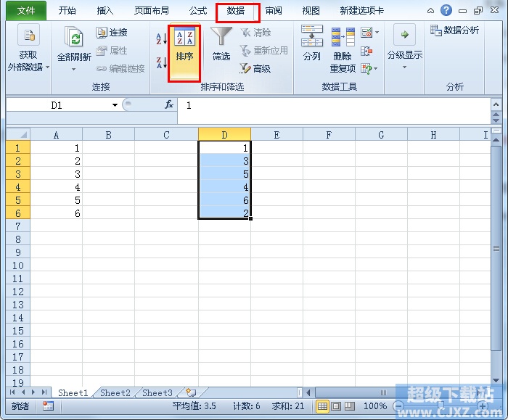Screen dimensions: 508x420
Task: Click Clear filter (清除)
Action: coord(255,33)
